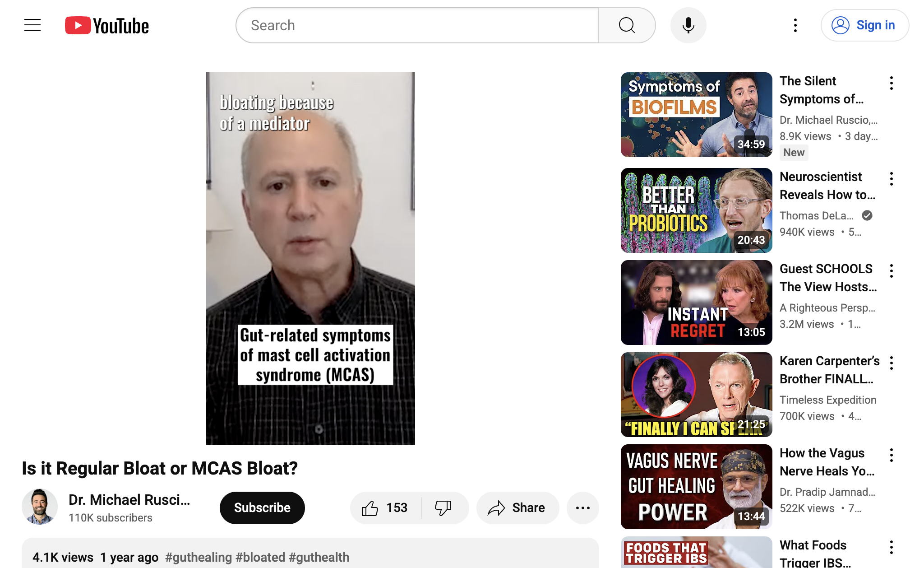The width and height of the screenshot is (924, 568).
Task: Open more actions ellipsis under video
Action: pyautogui.click(x=583, y=508)
